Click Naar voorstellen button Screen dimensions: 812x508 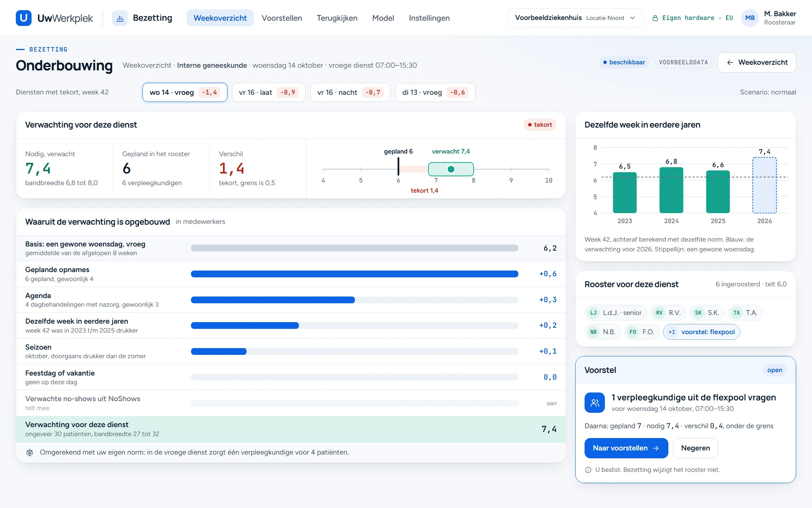(626, 448)
